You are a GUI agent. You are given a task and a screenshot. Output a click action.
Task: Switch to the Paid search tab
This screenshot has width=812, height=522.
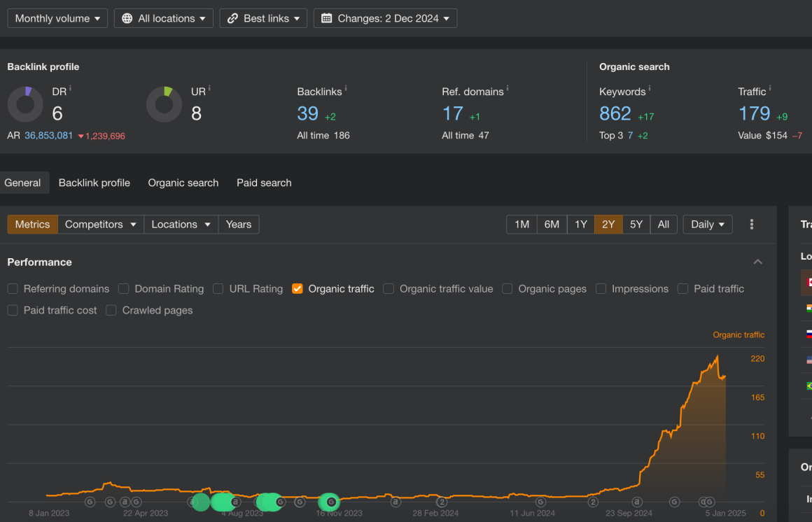pos(264,183)
